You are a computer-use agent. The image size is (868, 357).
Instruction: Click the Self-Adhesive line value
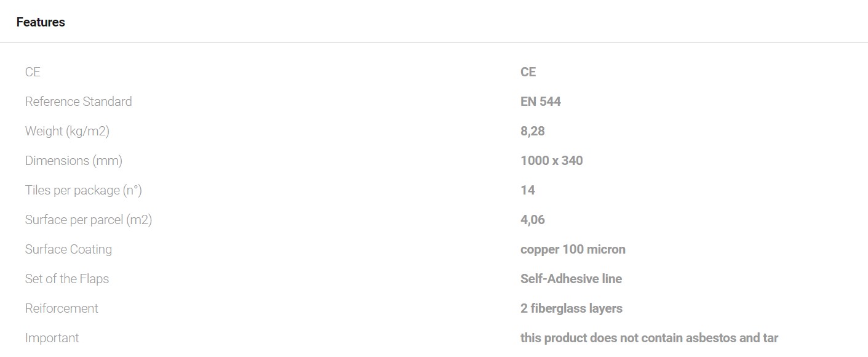(570, 279)
